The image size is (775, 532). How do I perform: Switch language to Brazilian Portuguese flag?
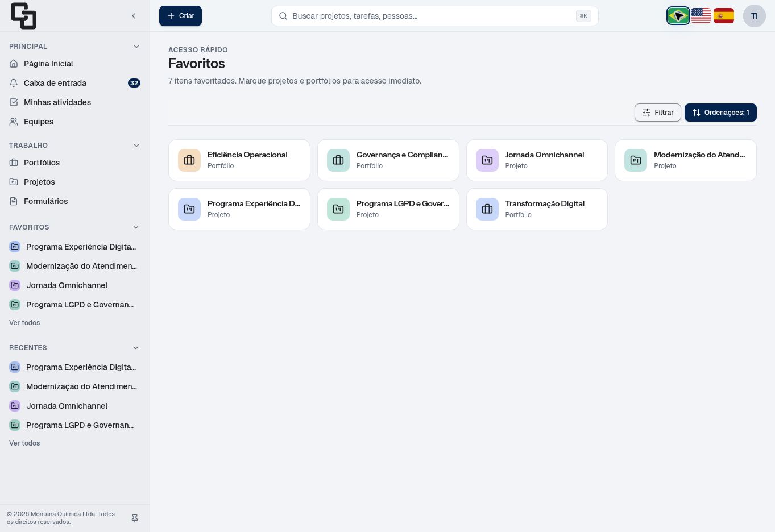(678, 16)
